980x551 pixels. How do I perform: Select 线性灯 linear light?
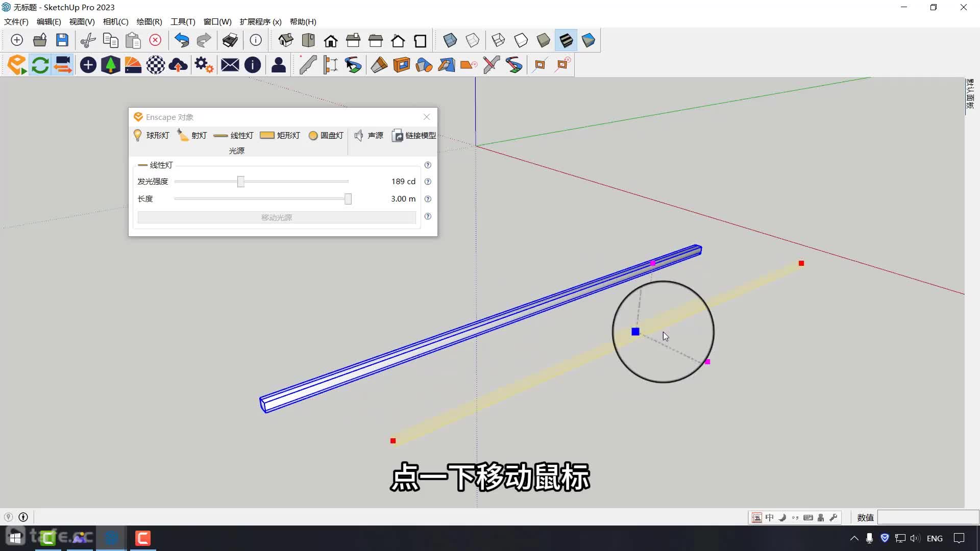[x=233, y=135]
